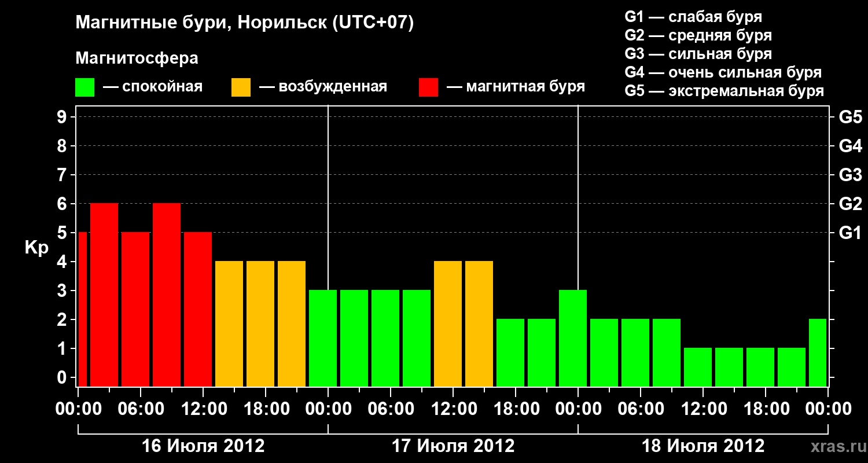Screen dimensions: 868x463
Task: Click the Kp 1 green bar at 12:00 on 18 July
Action: tap(698, 367)
